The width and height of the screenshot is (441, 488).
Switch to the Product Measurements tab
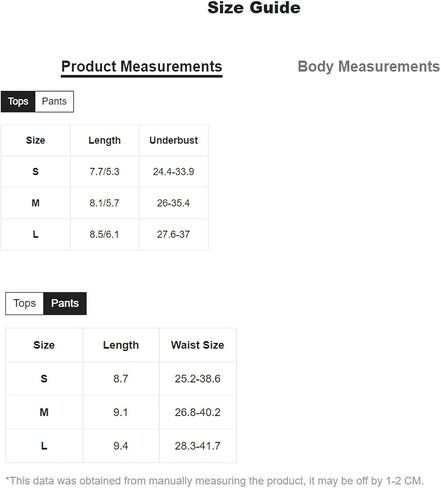coord(142,67)
